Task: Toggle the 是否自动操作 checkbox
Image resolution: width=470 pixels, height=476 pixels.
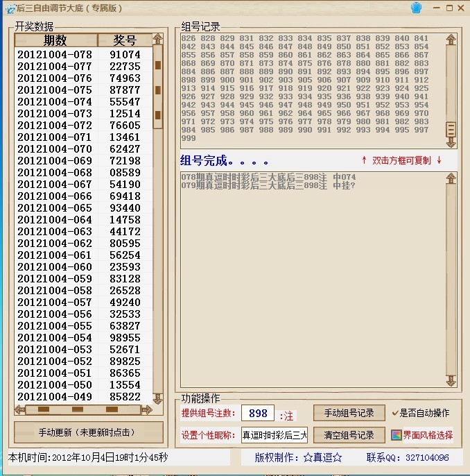Action: click(x=395, y=413)
